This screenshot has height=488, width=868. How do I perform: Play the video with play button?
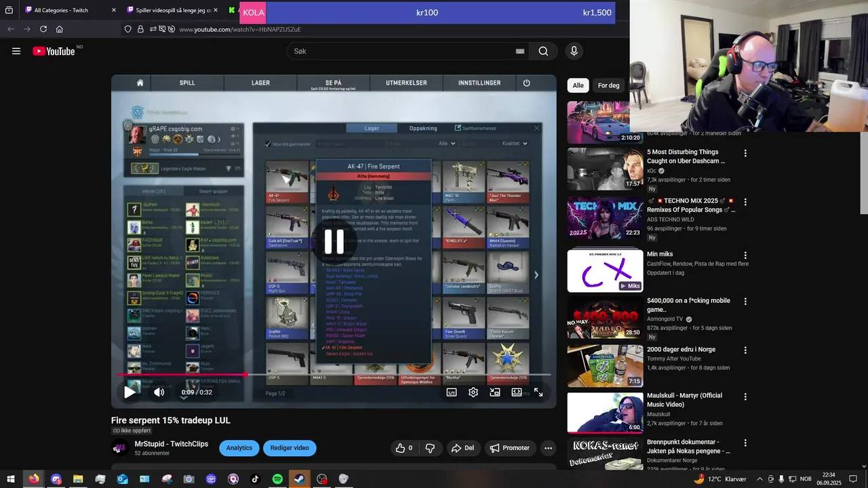130,392
